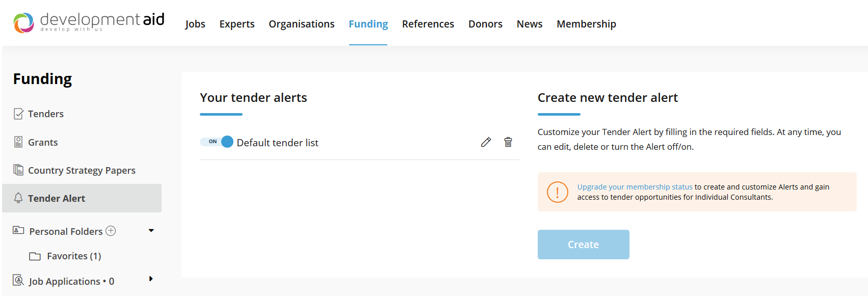Click the orange warning exclamation icon
This screenshot has width=868, height=296.
pos(557,192)
